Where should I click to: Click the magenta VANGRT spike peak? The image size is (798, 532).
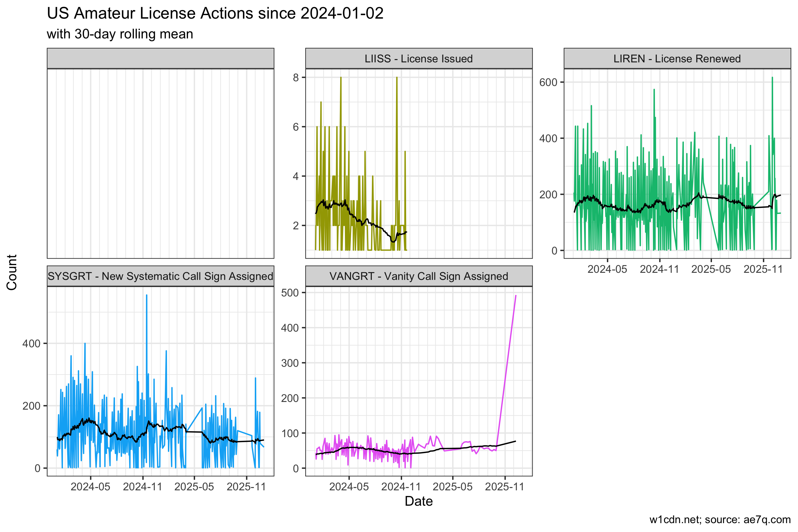tap(516, 296)
